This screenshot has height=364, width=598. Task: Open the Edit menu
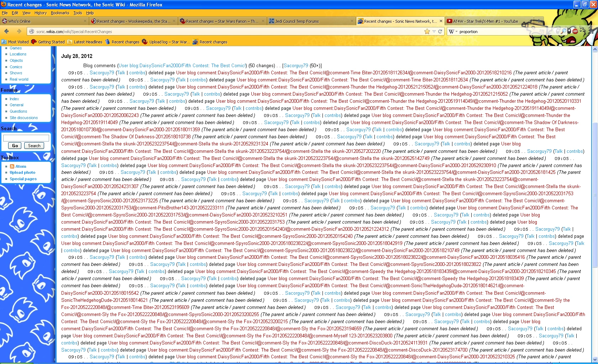pos(15,13)
